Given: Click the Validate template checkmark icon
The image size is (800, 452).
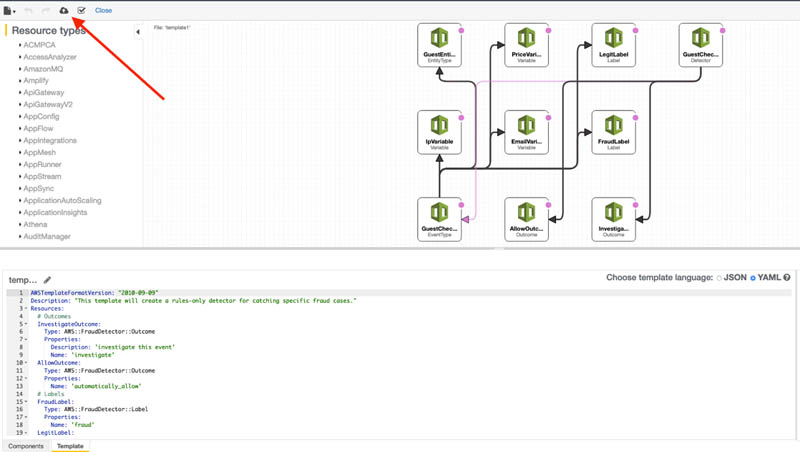Looking at the screenshot, I should pyautogui.click(x=81, y=10).
